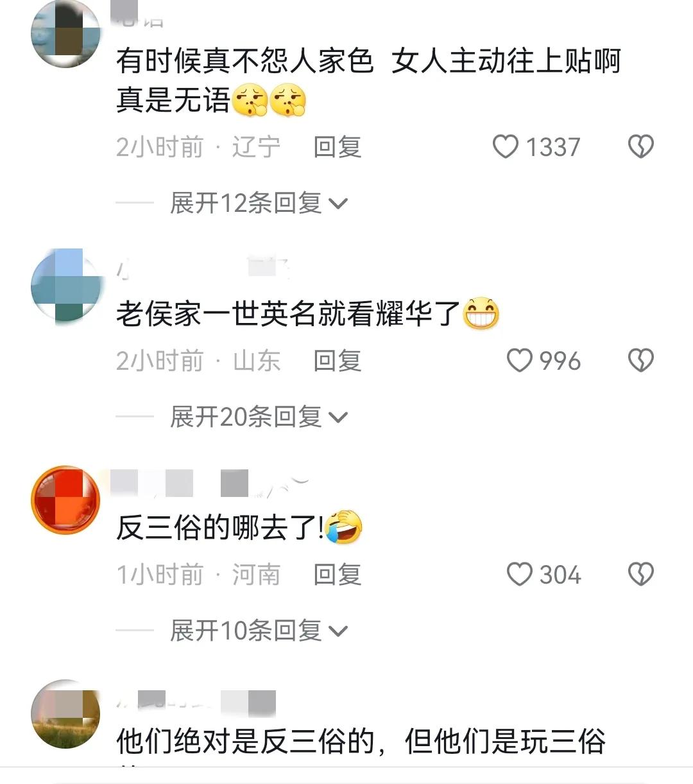Screen dimensions: 693x784
Task: Expand 展开10条回复 replies
Action: [259, 631]
